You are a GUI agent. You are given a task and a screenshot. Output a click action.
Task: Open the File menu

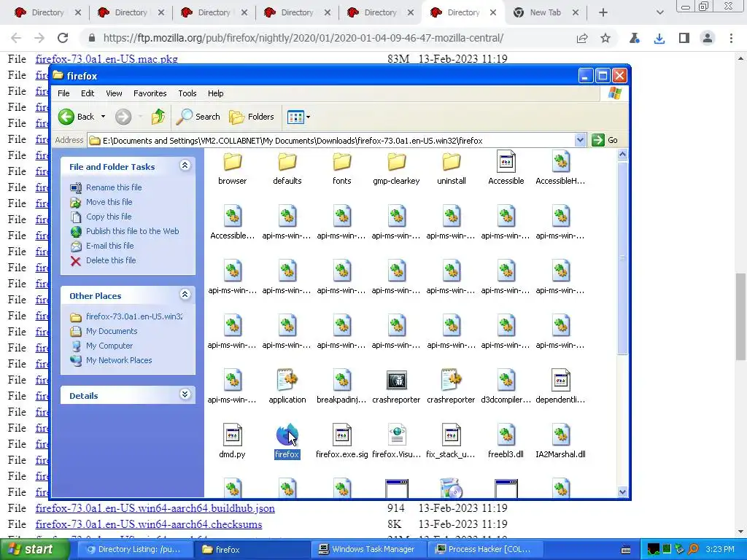coord(63,93)
